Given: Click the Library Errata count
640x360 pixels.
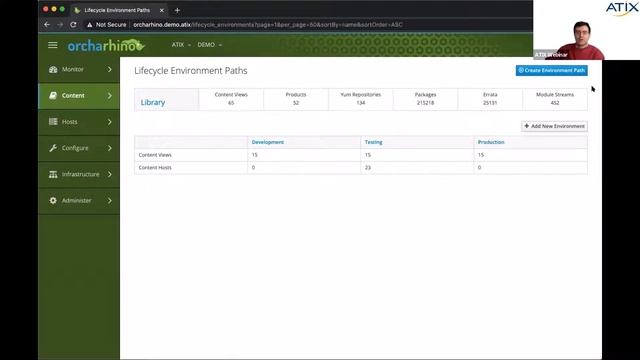Looking at the screenshot, I should point(490,103).
